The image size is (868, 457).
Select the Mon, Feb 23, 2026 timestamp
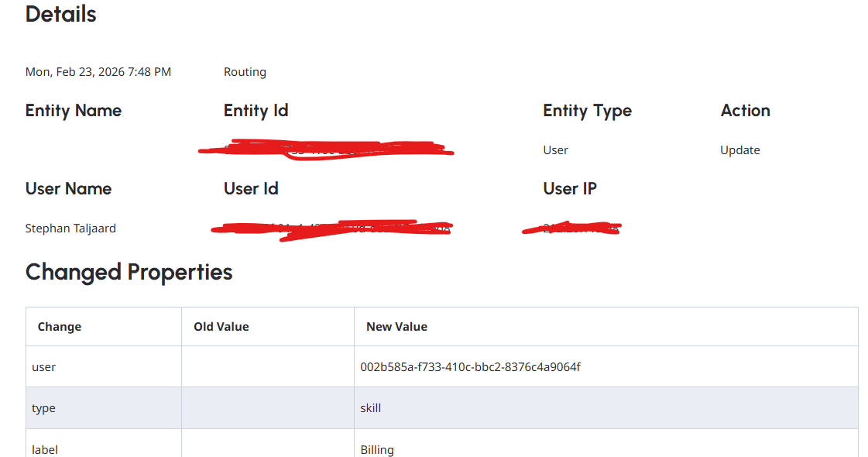tap(98, 72)
